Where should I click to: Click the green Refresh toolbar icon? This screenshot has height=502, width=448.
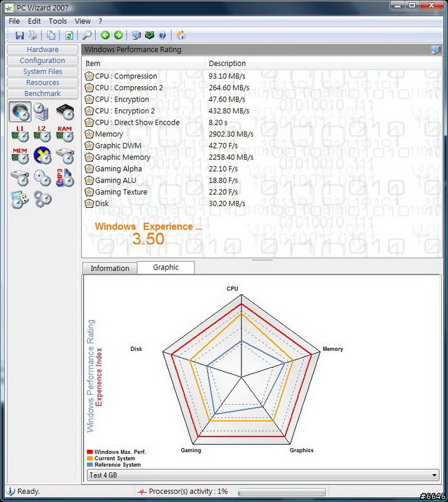tap(69, 36)
